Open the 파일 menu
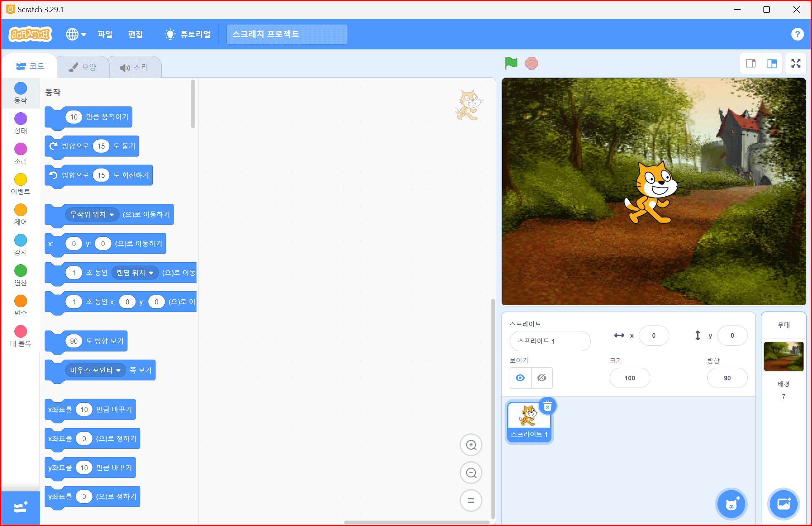This screenshot has height=526, width=812. click(x=105, y=34)
